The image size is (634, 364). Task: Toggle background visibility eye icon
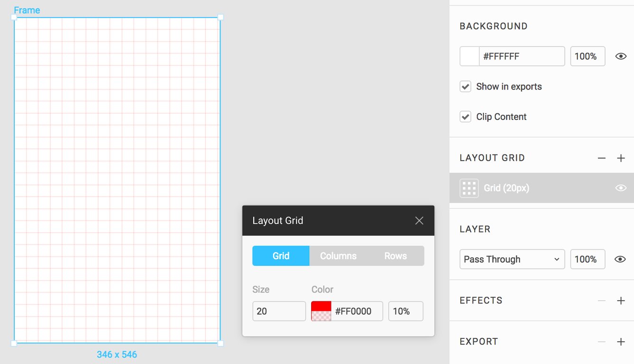click(621, 56)
